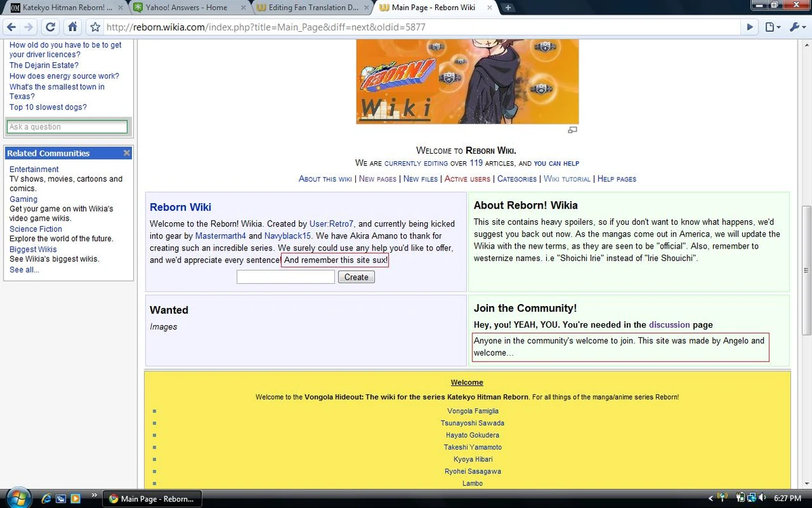Screen dimensions: 812x508
Task: Click the enlarge image icon under the logo
Action: click(572, 129)
